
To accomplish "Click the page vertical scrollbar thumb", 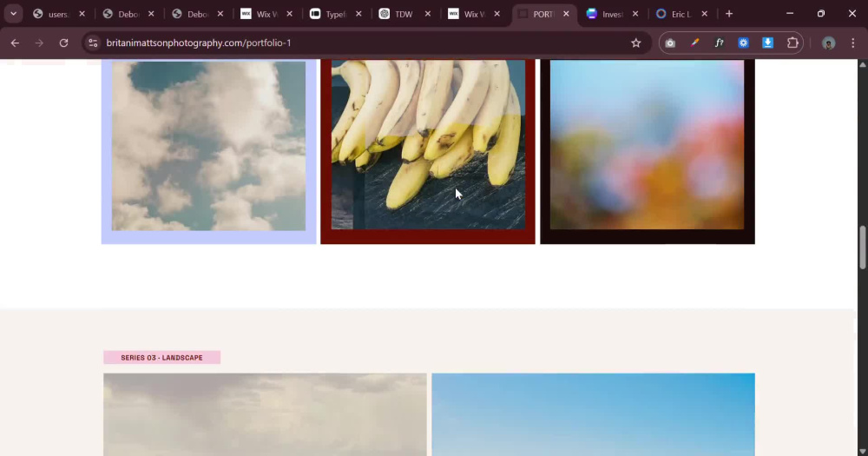I will tap(863, 248).
